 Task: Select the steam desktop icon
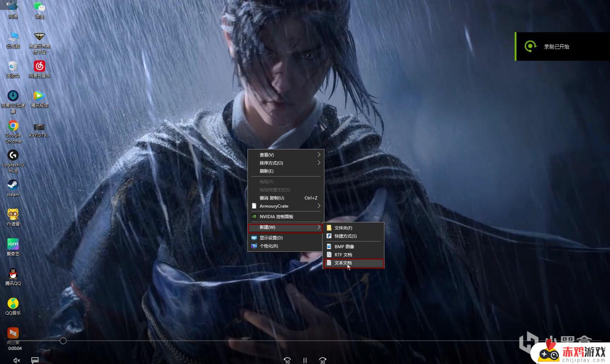coord(13,188)
